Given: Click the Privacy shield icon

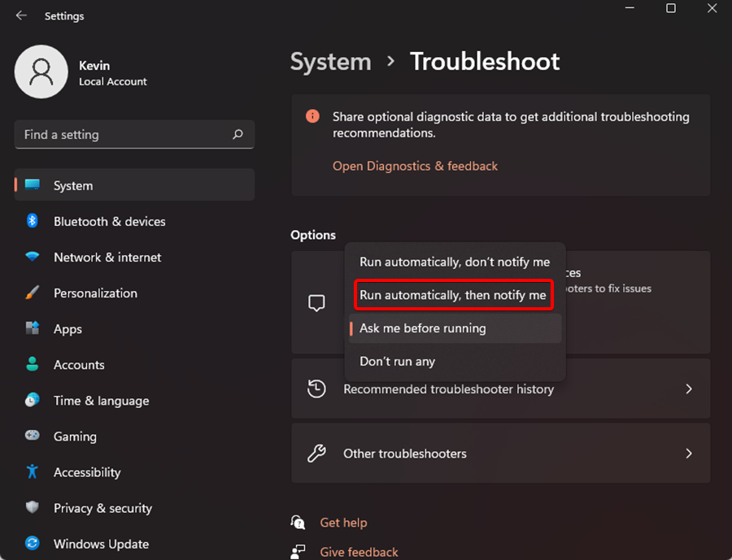Looking at the screenshot, I should coord(33,507).
